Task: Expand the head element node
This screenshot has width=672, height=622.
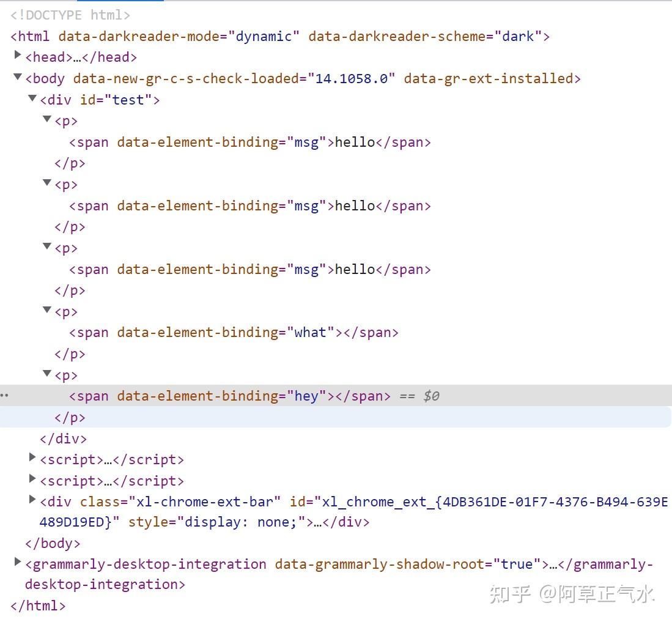Action: point(17,56)
